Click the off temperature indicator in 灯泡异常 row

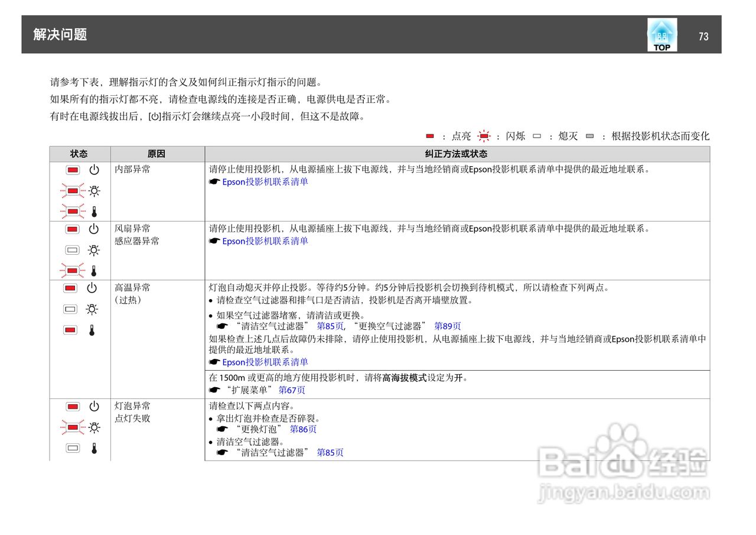point(73,448)
